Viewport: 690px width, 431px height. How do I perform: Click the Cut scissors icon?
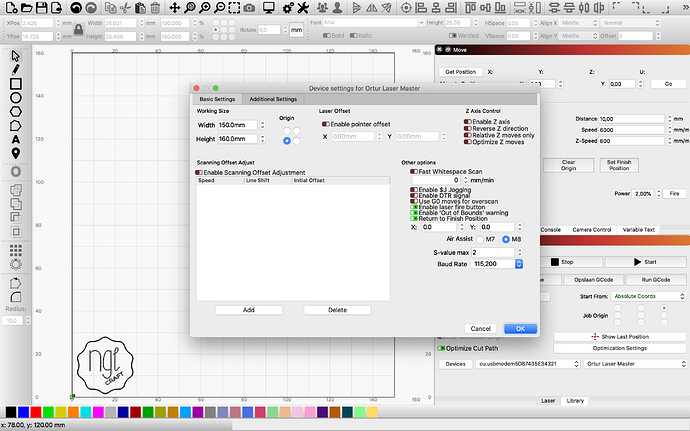point(125,7)
